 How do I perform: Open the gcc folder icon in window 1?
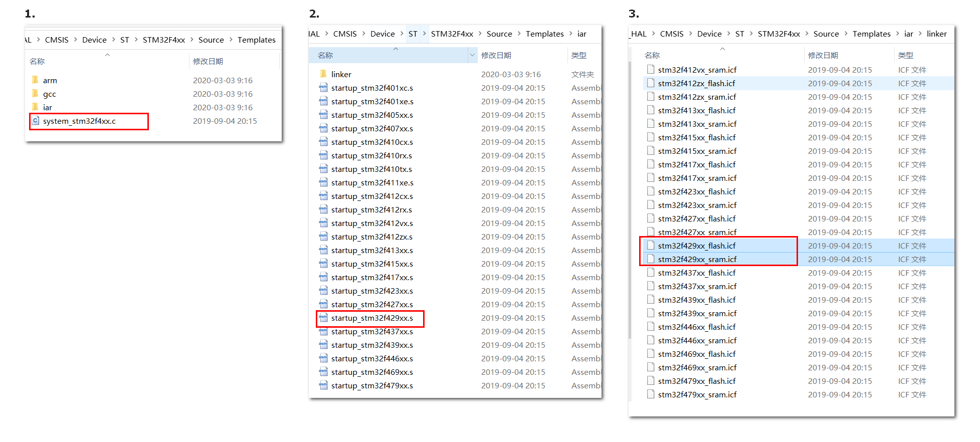(x=35, y=94)
